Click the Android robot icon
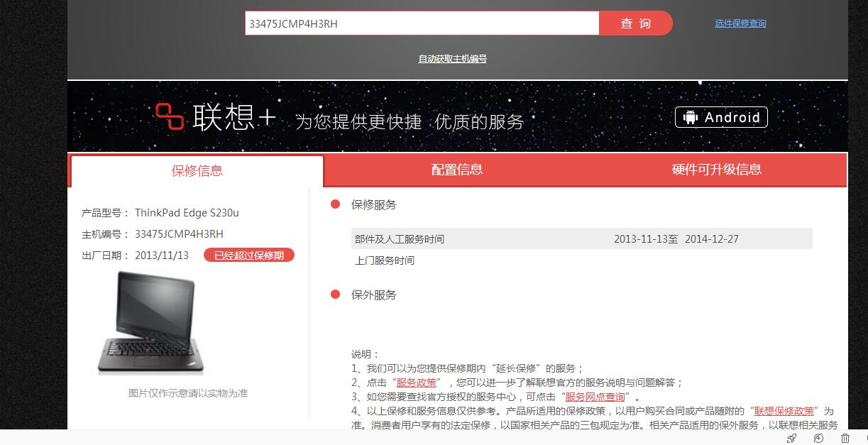 pyautogui.click(x=690, y=117)
